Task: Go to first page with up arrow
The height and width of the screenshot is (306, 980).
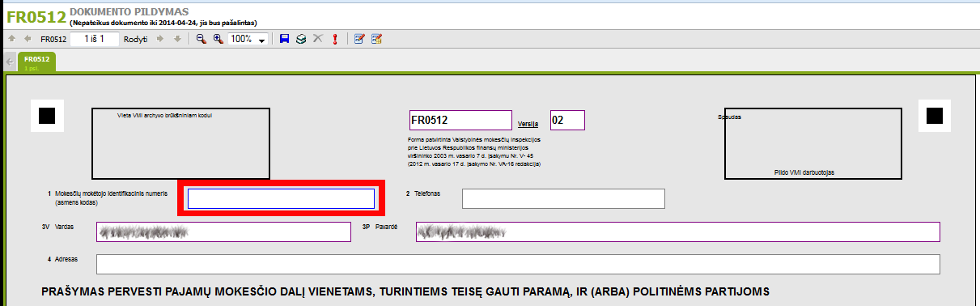Action: point(11,39)
